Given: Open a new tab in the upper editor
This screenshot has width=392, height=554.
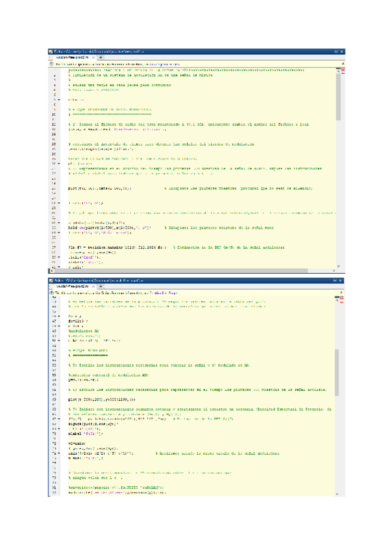Looking at the screenshot, I should 101,57.
